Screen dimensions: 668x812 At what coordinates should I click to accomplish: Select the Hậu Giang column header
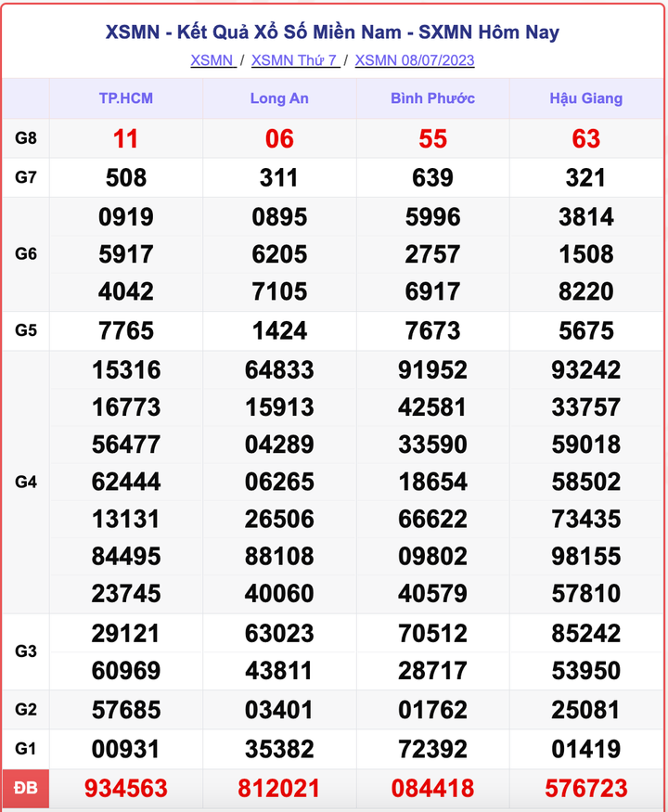pos(586,98)
